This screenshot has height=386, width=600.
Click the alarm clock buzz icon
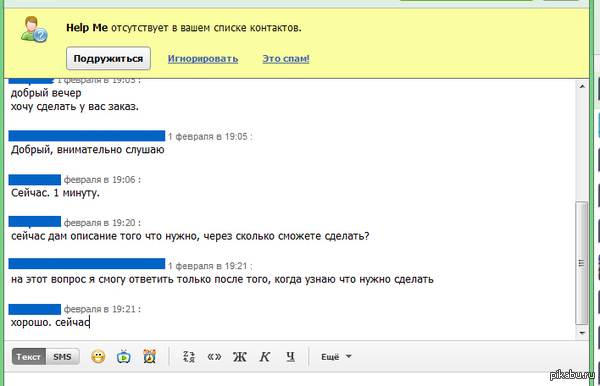149,357
